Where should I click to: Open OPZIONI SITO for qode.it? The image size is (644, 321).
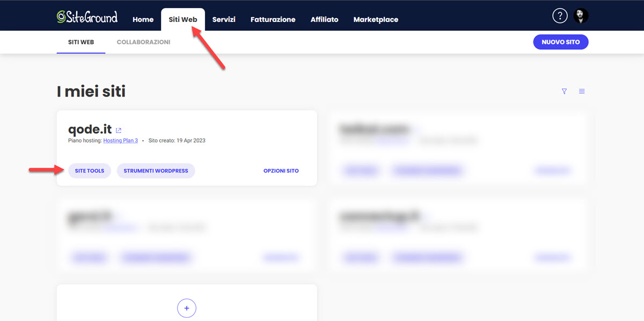click(281, 171)
